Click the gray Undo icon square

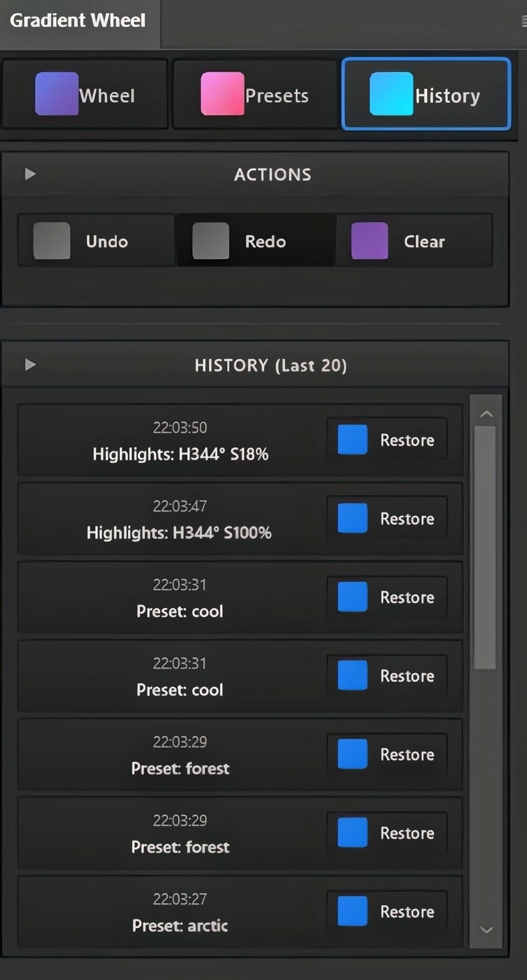point(52,241)
